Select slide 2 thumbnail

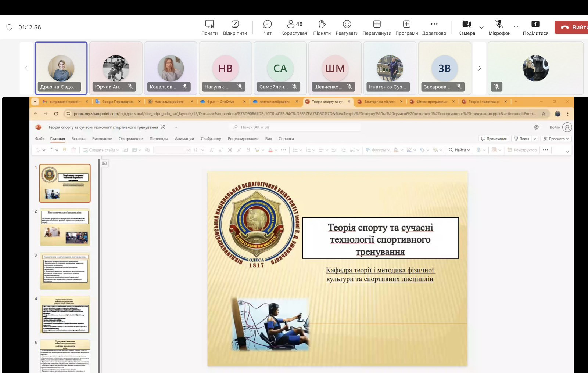point(65,227)
